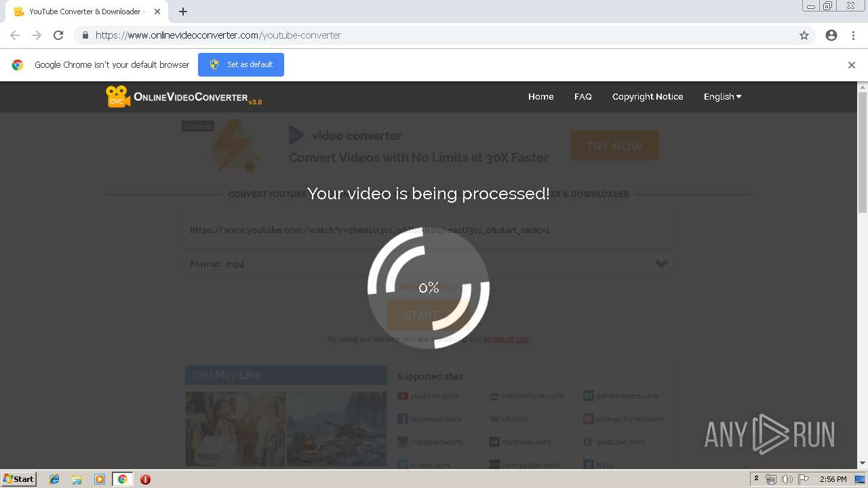Viewport: 868px width, 488px height.
Task: Click the YouTube URL input field
Action: pos(429,230)
